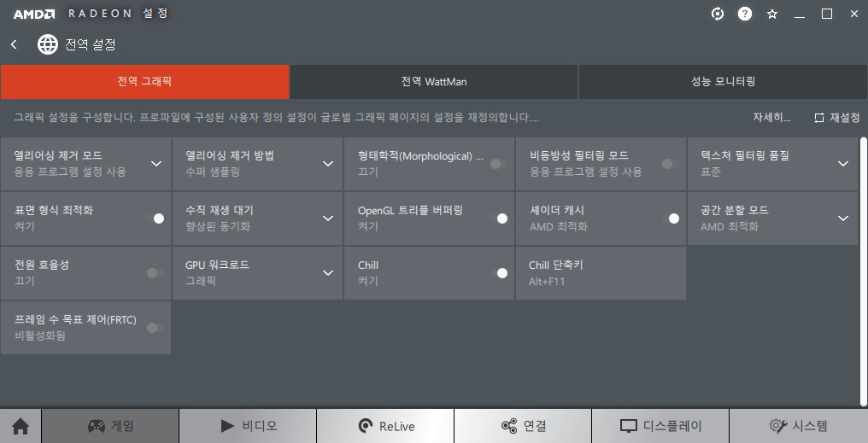Toggle the 셰이더 캐시 switch
The image size is (868, 443).
670,219
